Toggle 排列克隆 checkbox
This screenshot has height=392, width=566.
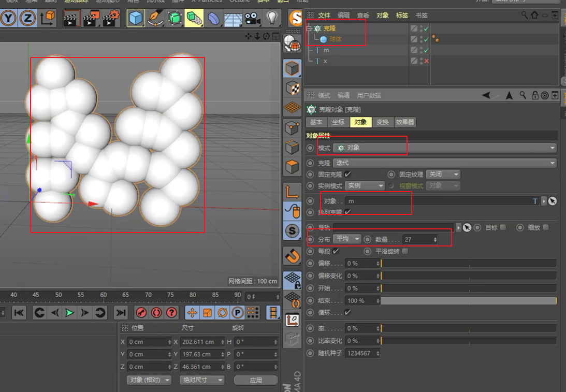coord(347,211)
